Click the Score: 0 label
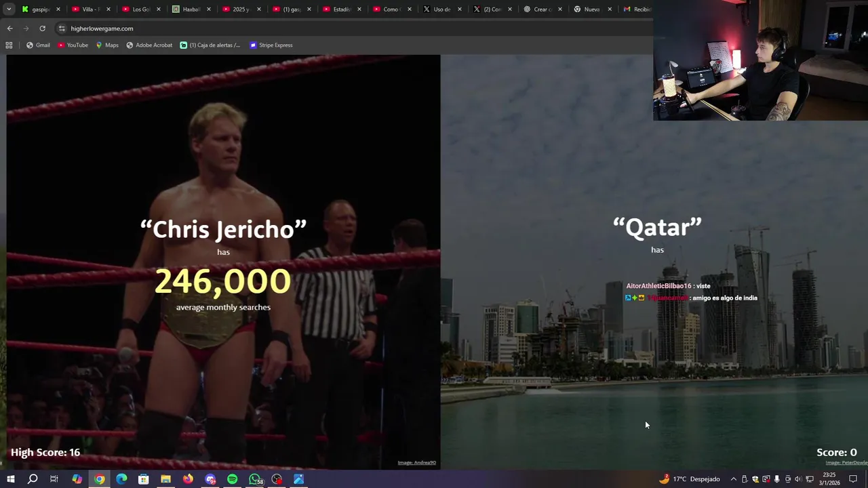The image size is (868, 488). tap(837, 452)
